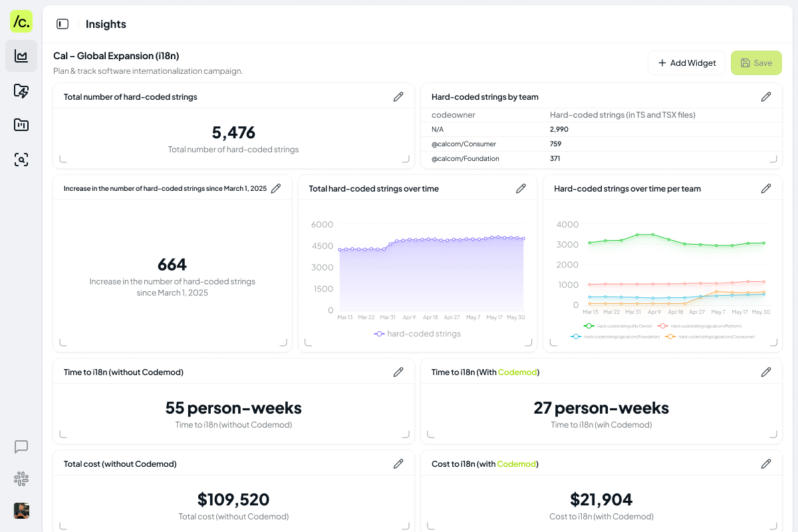Toggle the 'hard-coded strings' legend series
798x532 pixels.
[418, 333]
